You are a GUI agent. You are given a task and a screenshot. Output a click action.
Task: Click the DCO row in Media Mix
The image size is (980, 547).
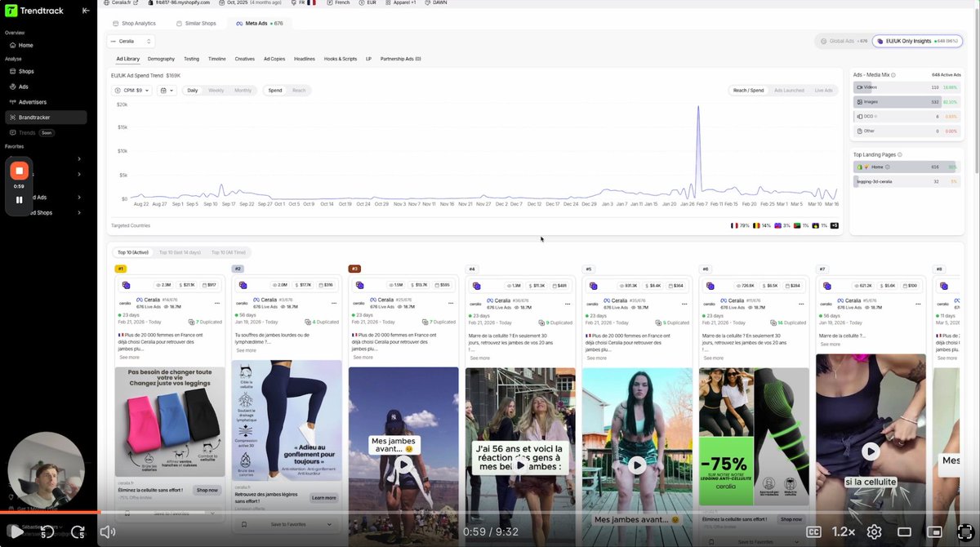coord(906,117)
